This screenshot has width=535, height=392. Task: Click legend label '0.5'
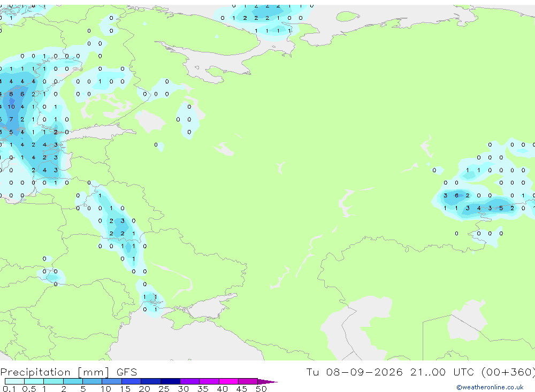click(29, 389)
